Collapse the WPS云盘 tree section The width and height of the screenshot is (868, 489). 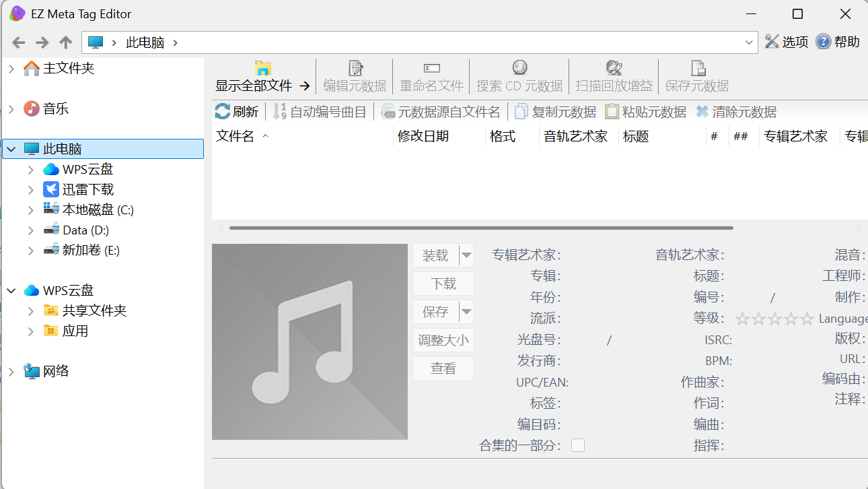click(11, 290)
